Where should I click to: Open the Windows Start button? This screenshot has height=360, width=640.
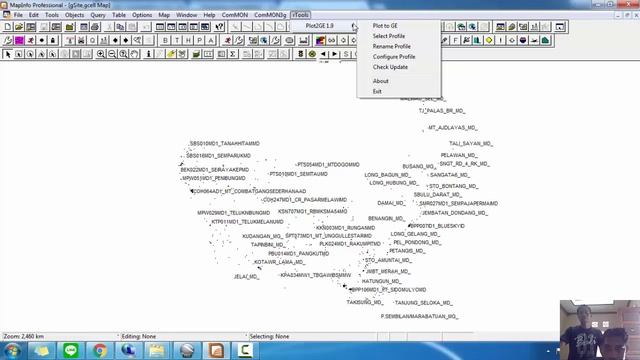[12, 351]
